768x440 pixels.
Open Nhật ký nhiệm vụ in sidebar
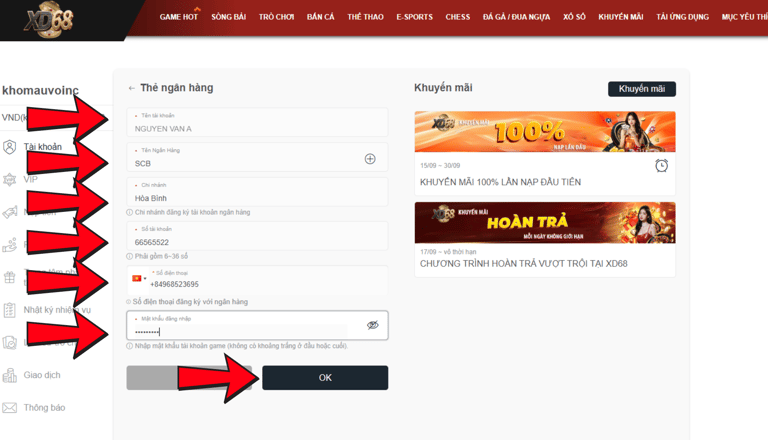pyautogui.click(x=57, y=310)
